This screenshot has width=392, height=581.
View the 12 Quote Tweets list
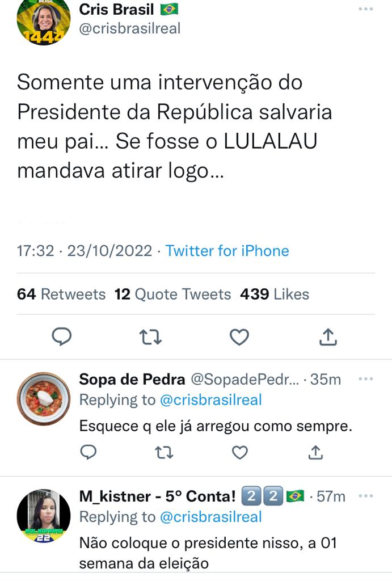172,294
